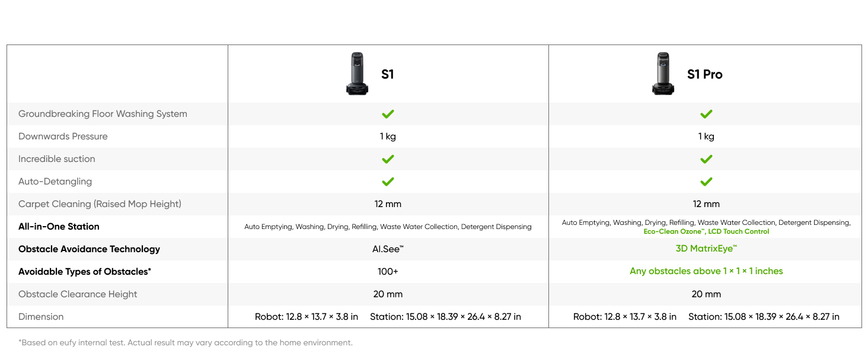Viewport: 868px width, 356px height.
Task: Click the S1 Pro Incredible suction checkmark
Action: coord(706,159)
